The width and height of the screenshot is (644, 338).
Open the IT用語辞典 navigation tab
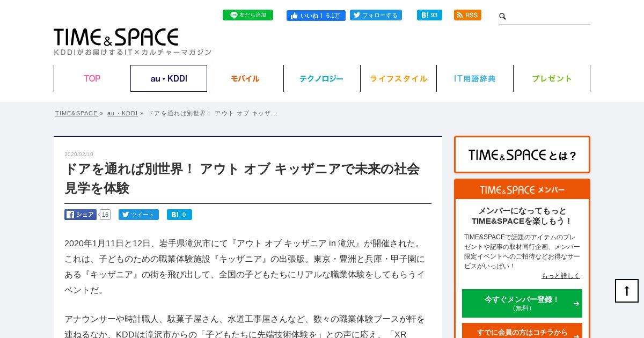tap(475, 78)
